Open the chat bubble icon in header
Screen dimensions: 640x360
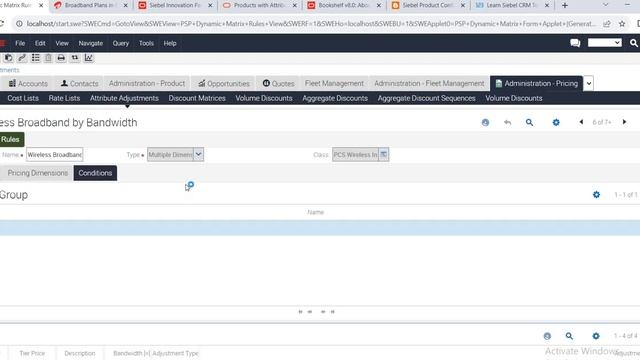tap(575, 43)
